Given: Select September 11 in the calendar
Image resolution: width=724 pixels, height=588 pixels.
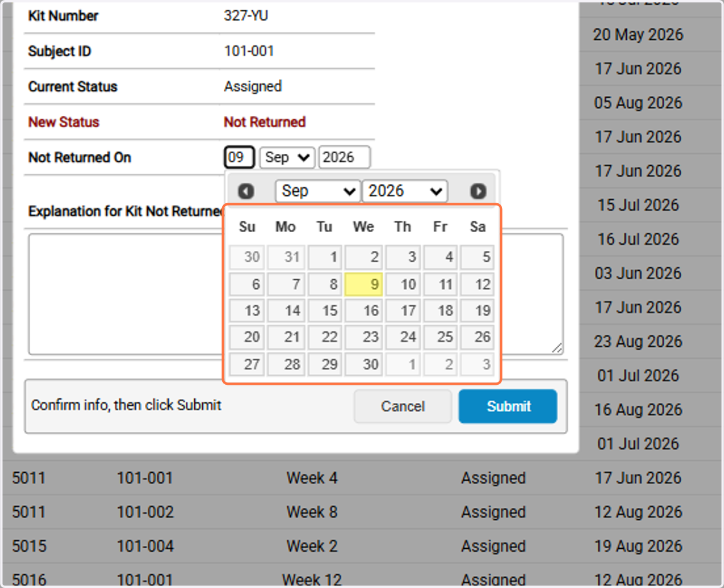Looking at the screenshot, I should point(440,284).
